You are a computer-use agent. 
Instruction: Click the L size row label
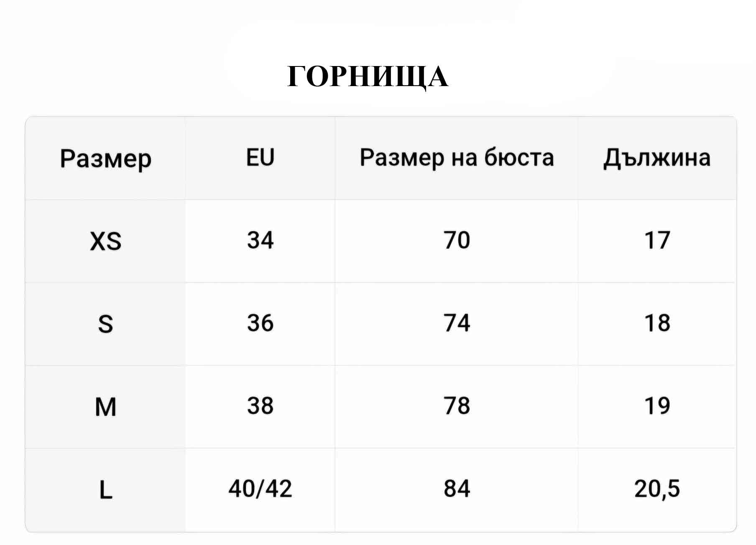(105, 489)
